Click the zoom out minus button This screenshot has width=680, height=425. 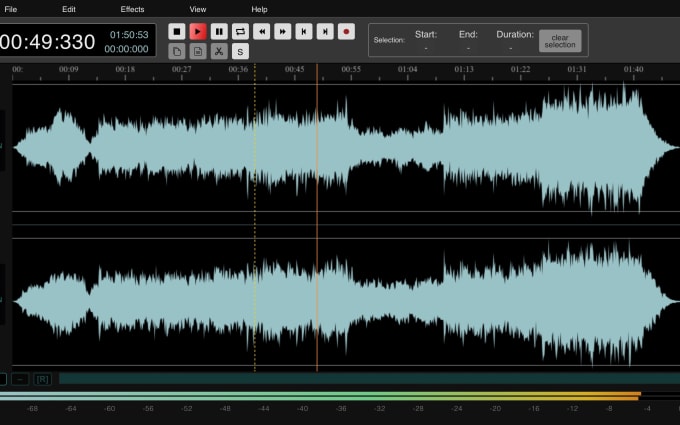(x=20, y=379)
